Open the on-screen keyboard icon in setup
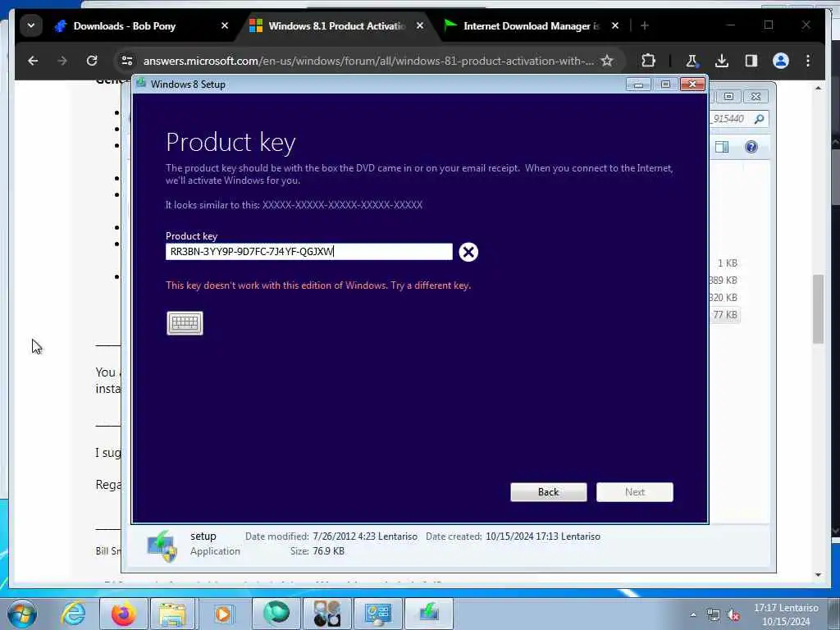The height and width of the screenshot is (630, 840). [185, 323]
